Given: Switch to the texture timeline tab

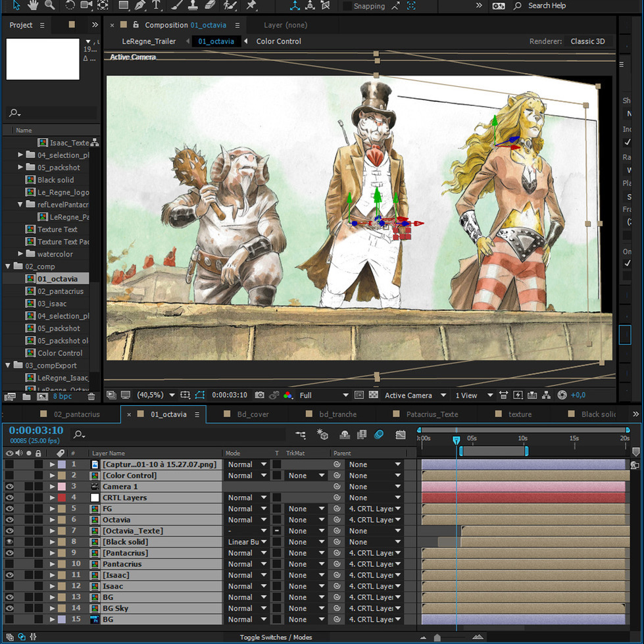Looking at the screenshot, I should tap(520, 414).
